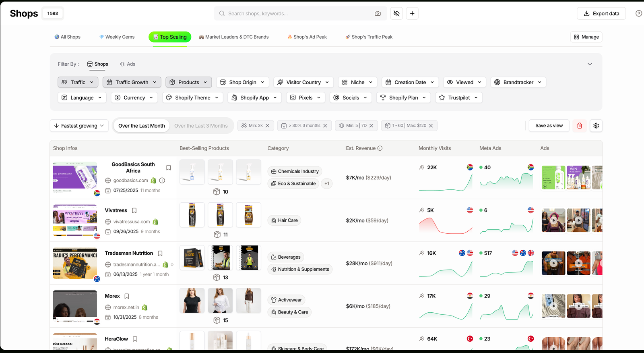Click the red trash delete filters icon
The width and height of the screenshot is (644, 353).
click(x=580, y=126)
